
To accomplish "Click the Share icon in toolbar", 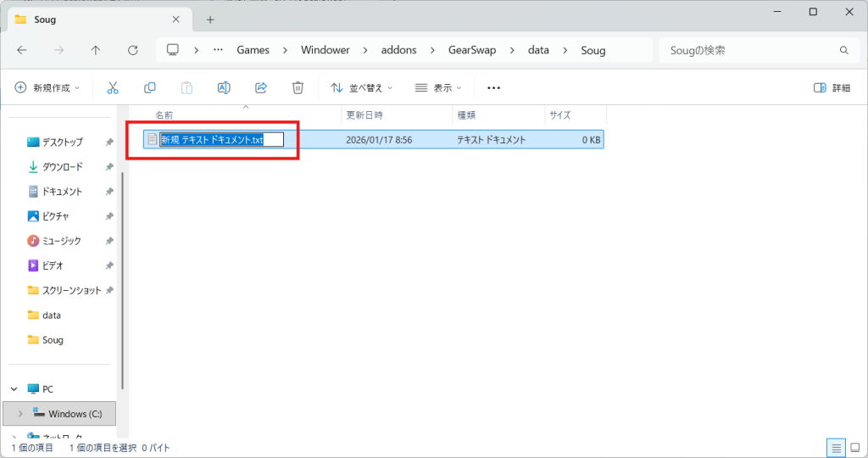I will pos(261,87).
